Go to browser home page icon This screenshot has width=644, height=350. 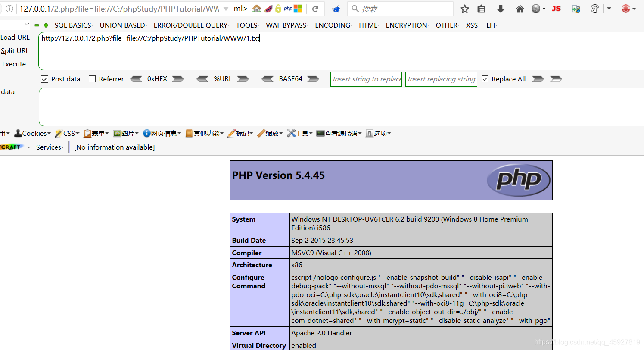click(x=520, y=9)
